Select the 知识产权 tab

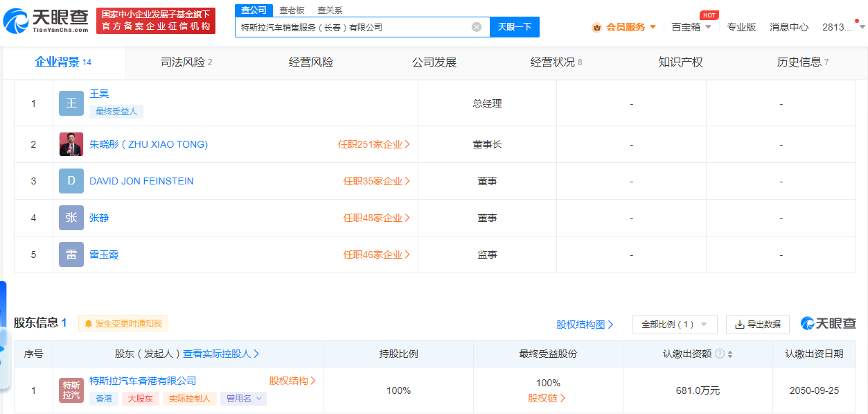pyautogui.click(x=680, y=62)
